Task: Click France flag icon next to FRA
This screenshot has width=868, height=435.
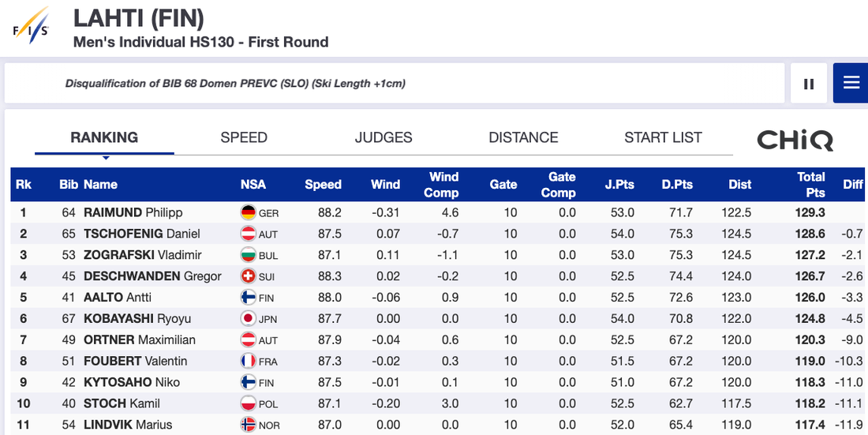Action: pyautogui.click(x=249, y=362)
